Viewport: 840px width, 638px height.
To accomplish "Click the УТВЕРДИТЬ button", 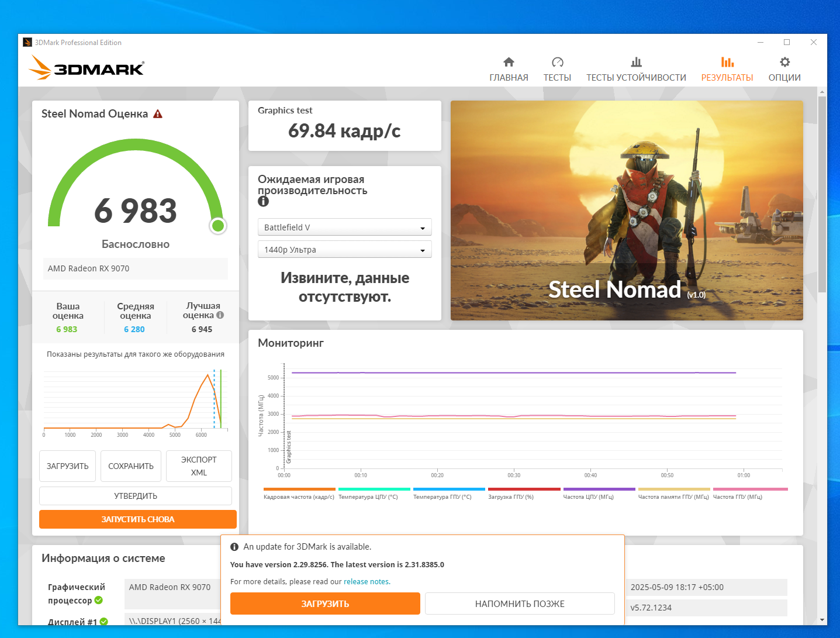I will [136, 496].
